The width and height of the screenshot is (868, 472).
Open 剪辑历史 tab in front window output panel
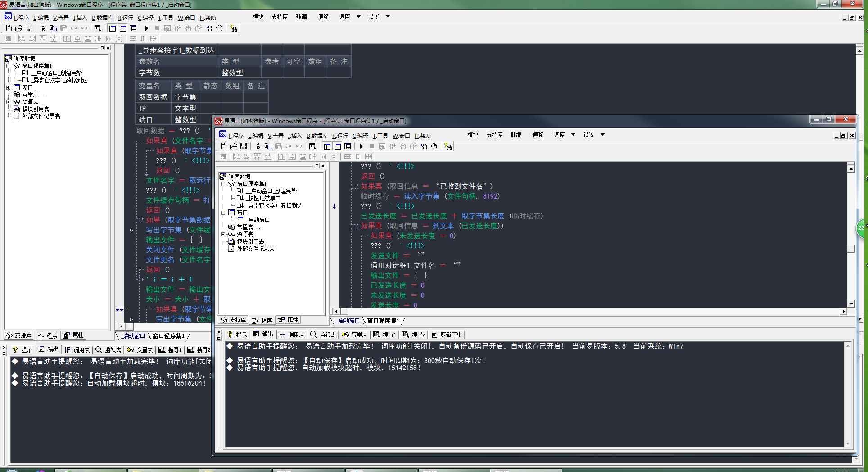pos(447,335)
